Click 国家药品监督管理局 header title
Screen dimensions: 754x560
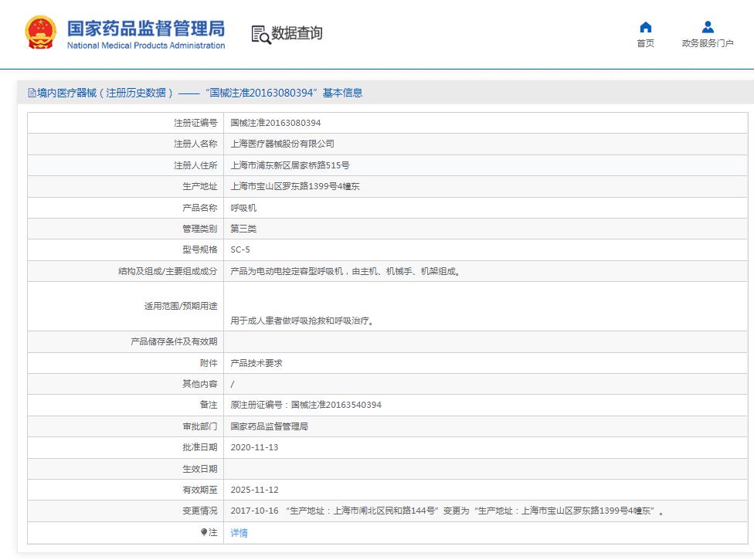pyautogui.click(x=146, y=29)
